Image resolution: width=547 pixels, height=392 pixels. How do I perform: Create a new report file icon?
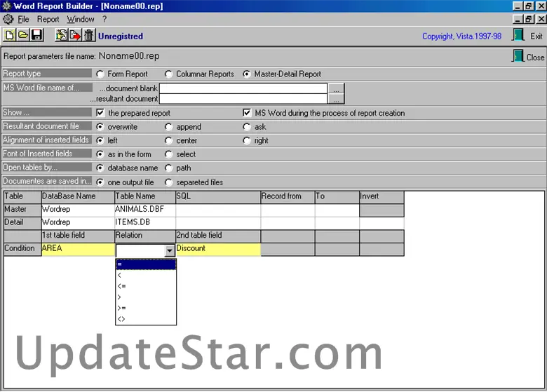(9, 35)
